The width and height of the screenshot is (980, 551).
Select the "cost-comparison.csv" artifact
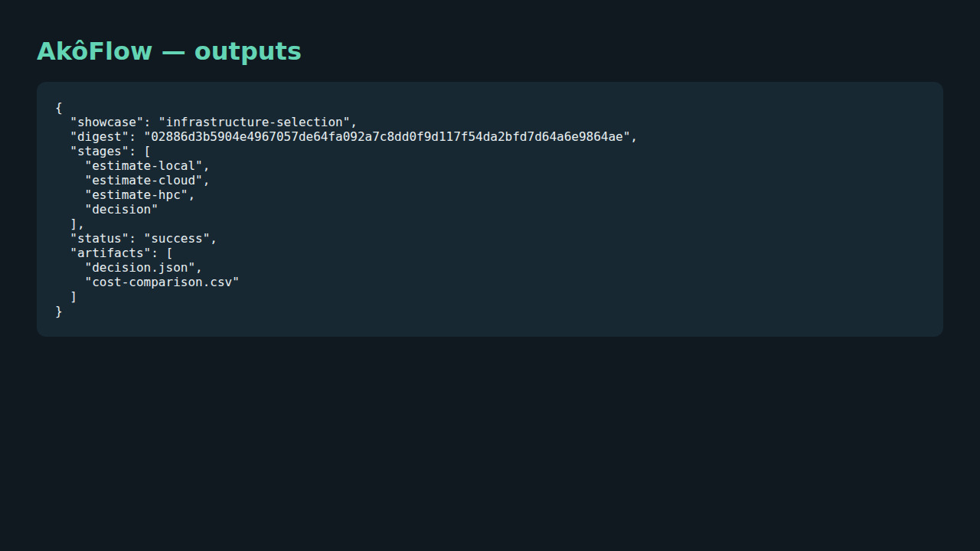click(162, 282)
